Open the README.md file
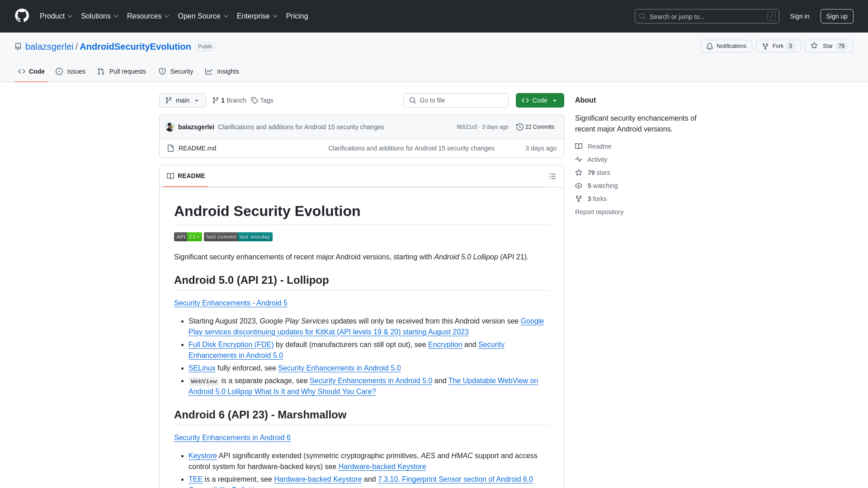Viewport: 868px width, 488px height. [197, 148]
